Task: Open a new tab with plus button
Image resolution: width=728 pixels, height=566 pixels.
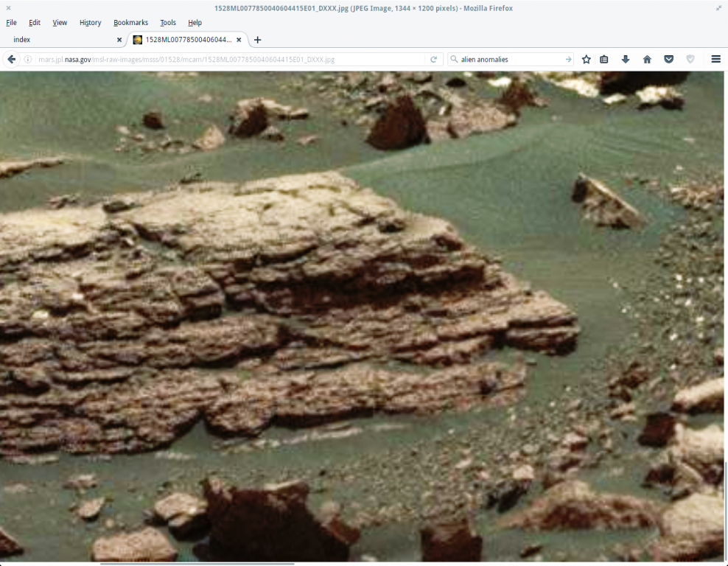Action: pyautogui.click(x=257, y=40)
